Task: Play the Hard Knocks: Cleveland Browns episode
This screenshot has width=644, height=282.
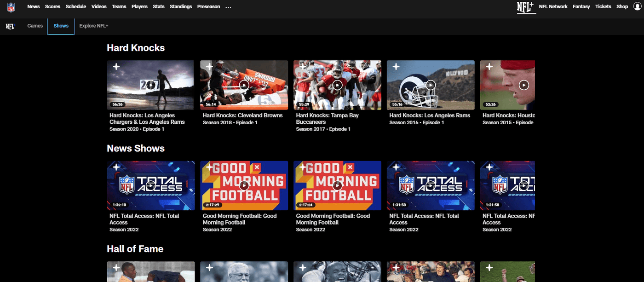Action: pyautogui.click(x=244, y=85)
